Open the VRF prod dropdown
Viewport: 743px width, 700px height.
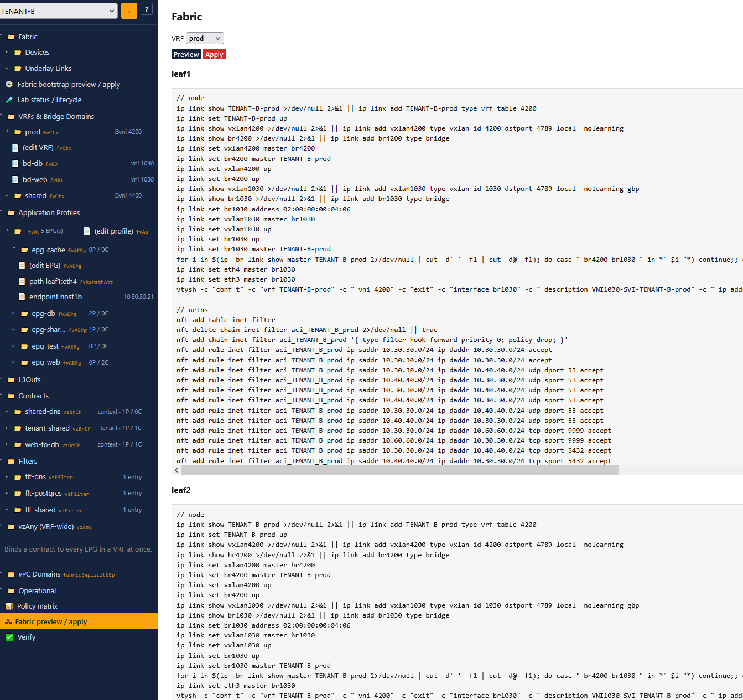point(205,38)
